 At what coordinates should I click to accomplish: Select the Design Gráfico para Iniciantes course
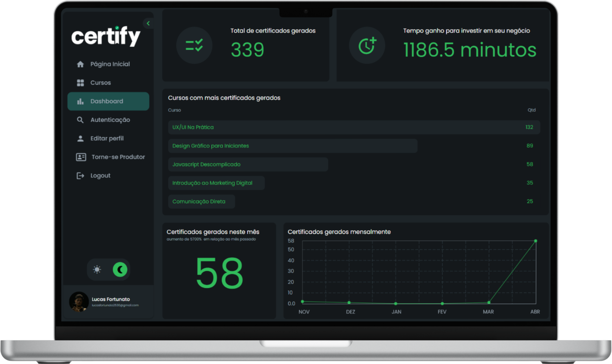click(x=292, y=146)
